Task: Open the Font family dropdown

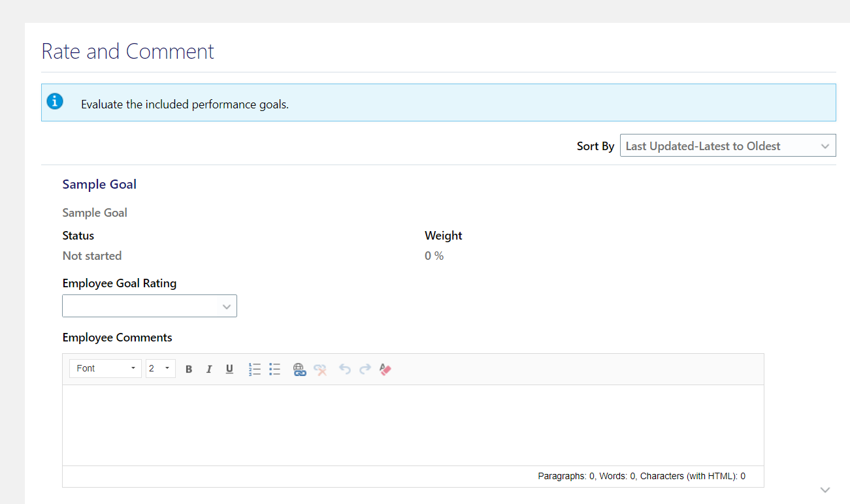Action: click(x=105, y=368)
